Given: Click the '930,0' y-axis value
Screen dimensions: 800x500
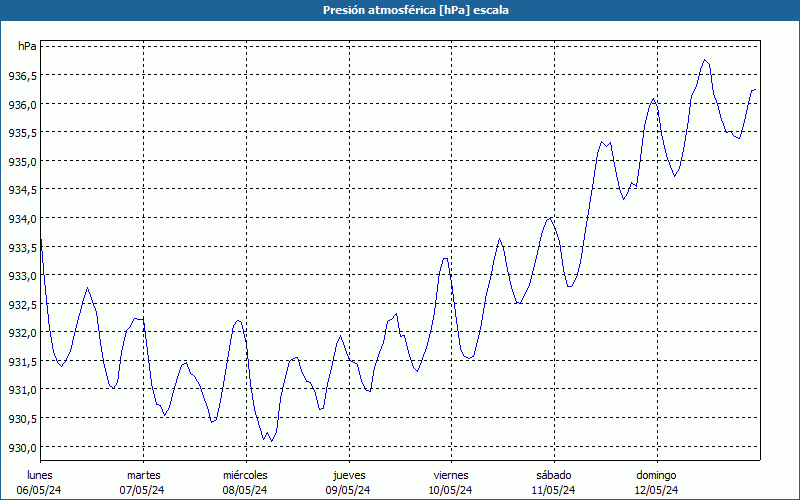Looking at the screenshot, I should point(22,447).
